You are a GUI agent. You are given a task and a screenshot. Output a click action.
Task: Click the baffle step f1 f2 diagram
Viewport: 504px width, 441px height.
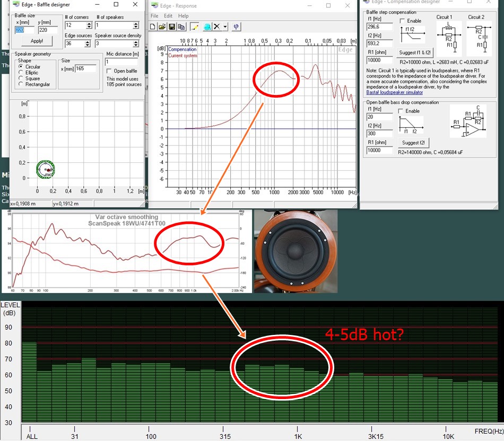click(x=412, y=34)
